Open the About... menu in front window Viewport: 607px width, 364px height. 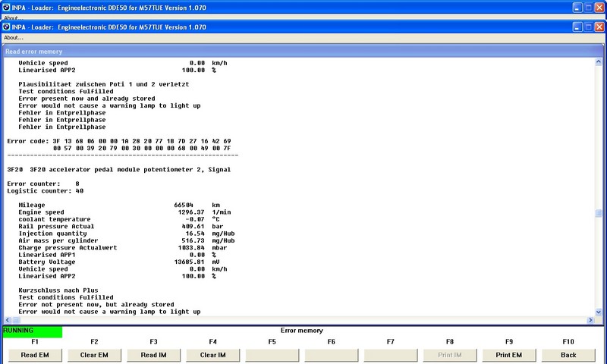14,37
